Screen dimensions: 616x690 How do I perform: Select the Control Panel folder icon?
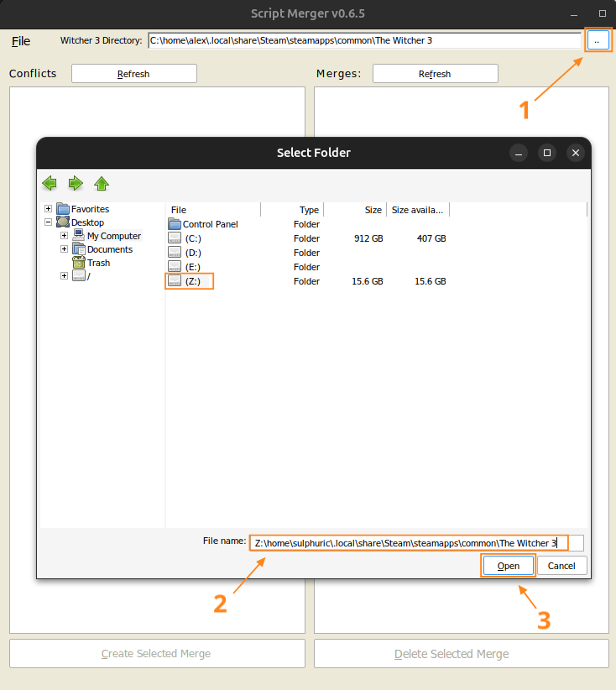tap(175, 224)
